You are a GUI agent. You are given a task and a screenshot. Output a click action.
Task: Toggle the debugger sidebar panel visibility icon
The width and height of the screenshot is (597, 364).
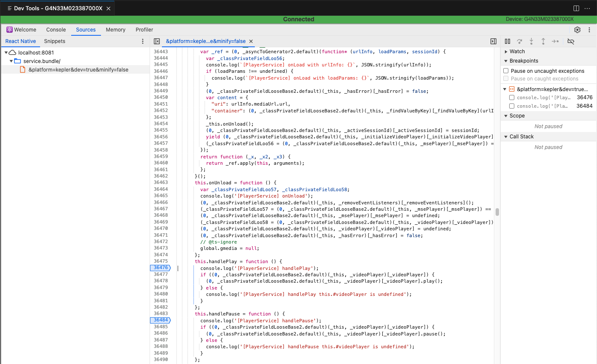tap(493, 41)
